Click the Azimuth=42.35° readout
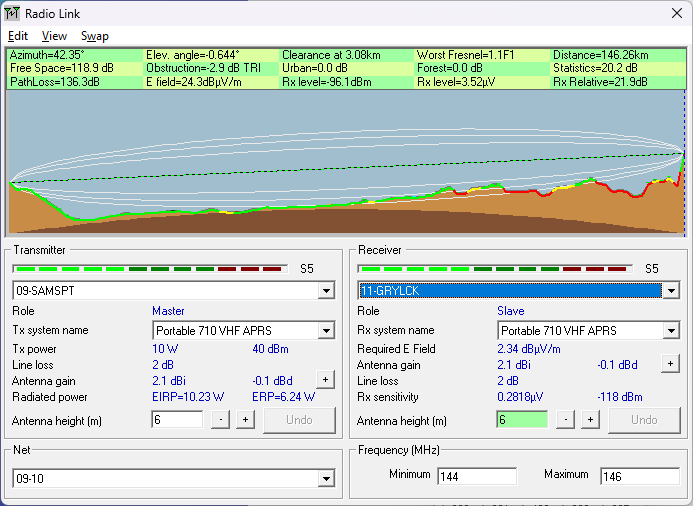693x506 pixels. point(47,55)
